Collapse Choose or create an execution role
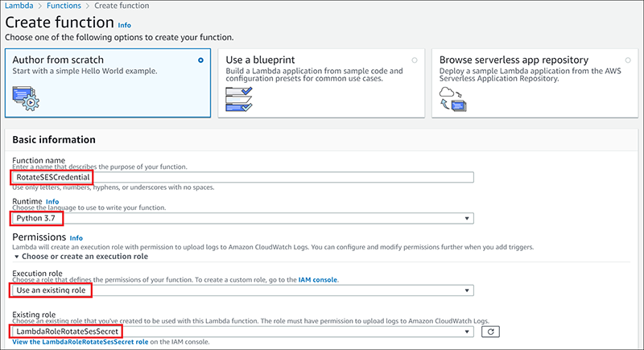644x350 pixels. 81,257
